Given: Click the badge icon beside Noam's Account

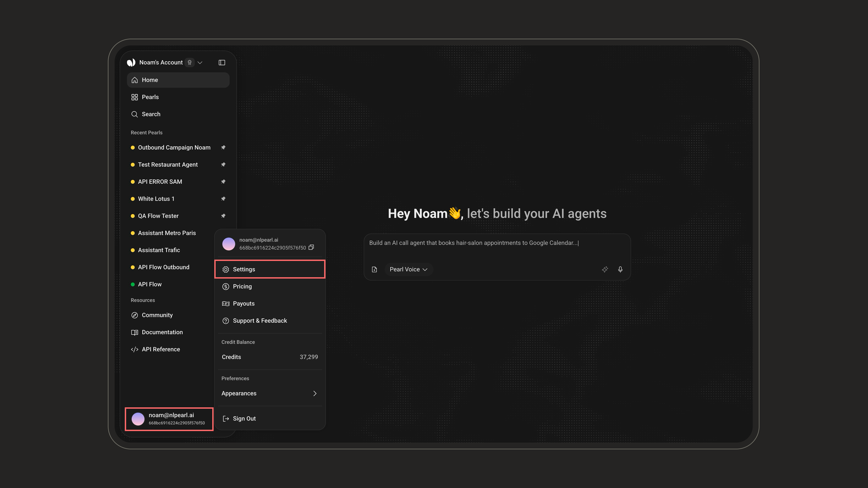Looking at the screenshot, I should click(190, 63).
